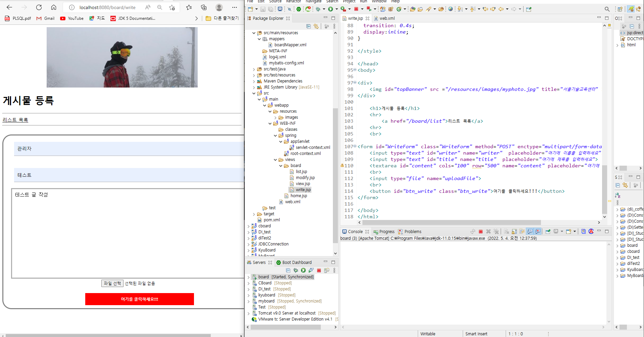Image resolution: width=644 pixels, height=337 pixels.
Task: Open Package Explorer view menu (three dots)
Action: click(334, 26)
